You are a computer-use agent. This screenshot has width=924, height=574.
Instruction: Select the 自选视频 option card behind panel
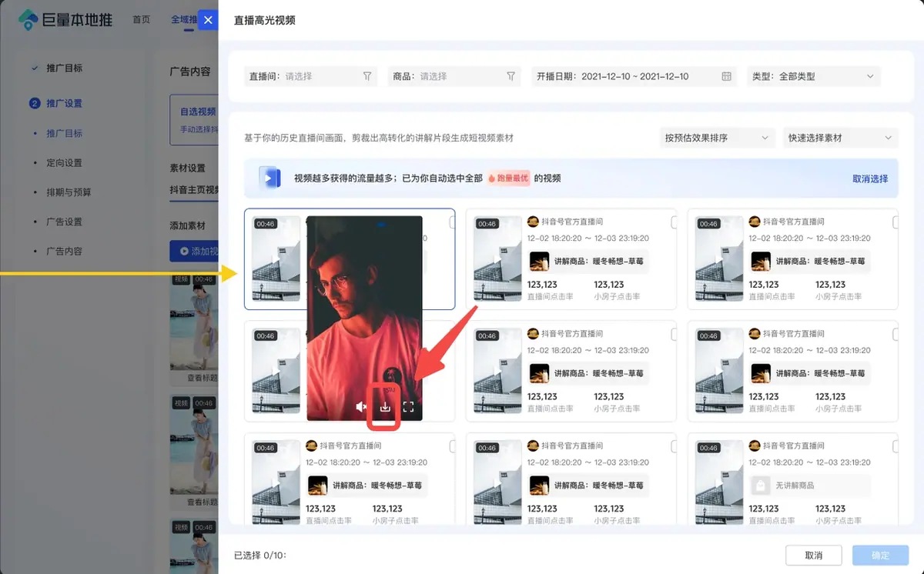194,120
